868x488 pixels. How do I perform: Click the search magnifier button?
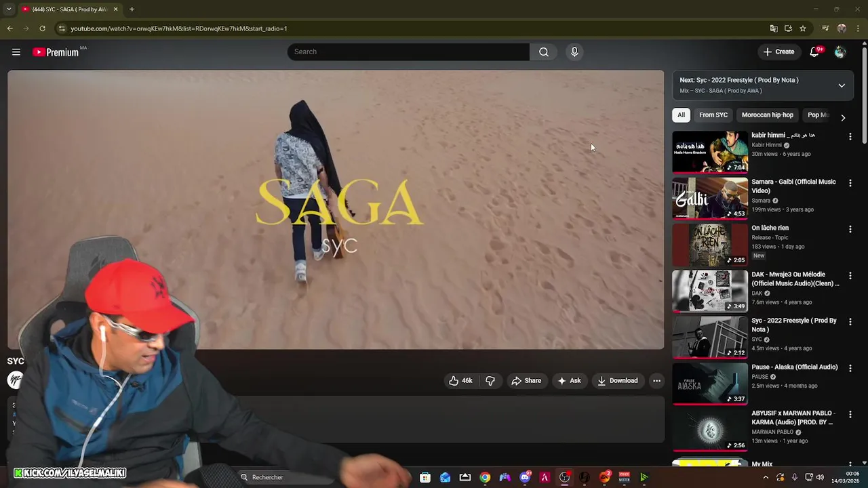544,52
